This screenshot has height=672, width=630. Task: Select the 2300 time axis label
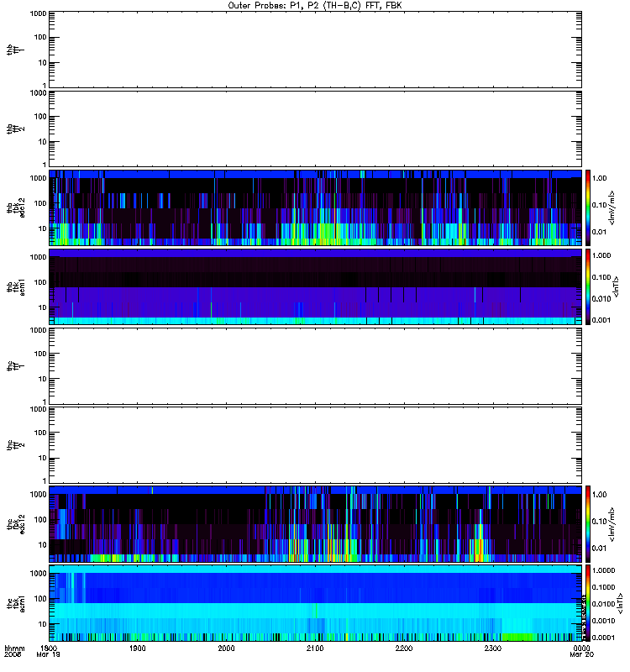click(x=493, y=648)
